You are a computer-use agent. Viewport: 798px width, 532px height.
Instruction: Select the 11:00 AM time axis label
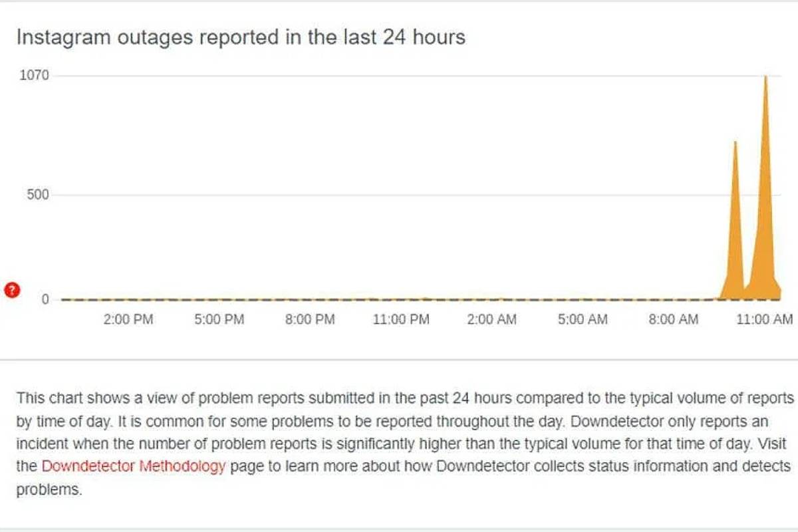coord(765,320)
